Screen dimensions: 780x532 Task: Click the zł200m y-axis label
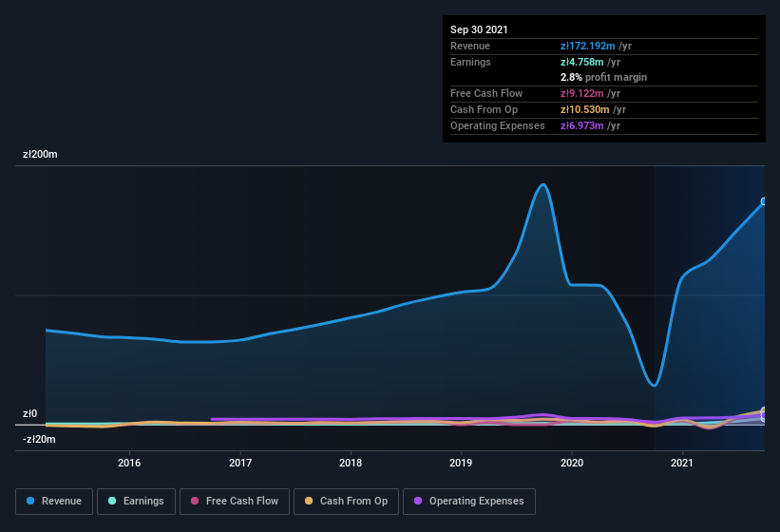(40, 154)
